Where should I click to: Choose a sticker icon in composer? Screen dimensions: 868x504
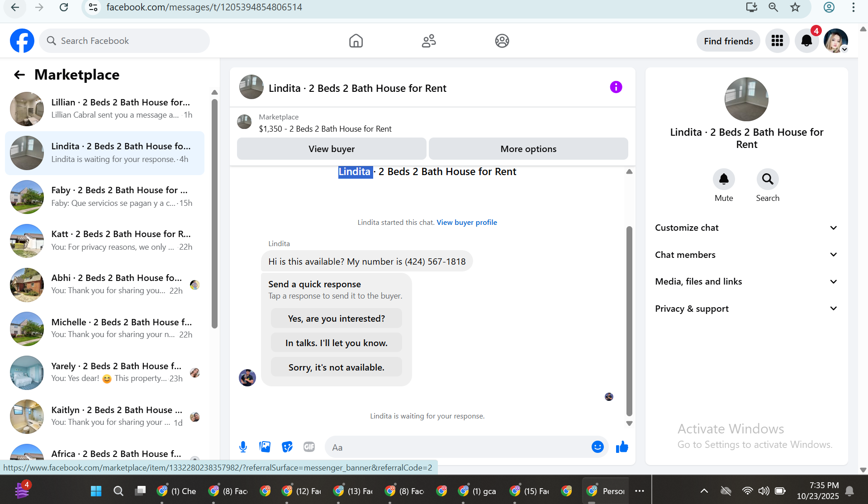(x=287, y=447)
